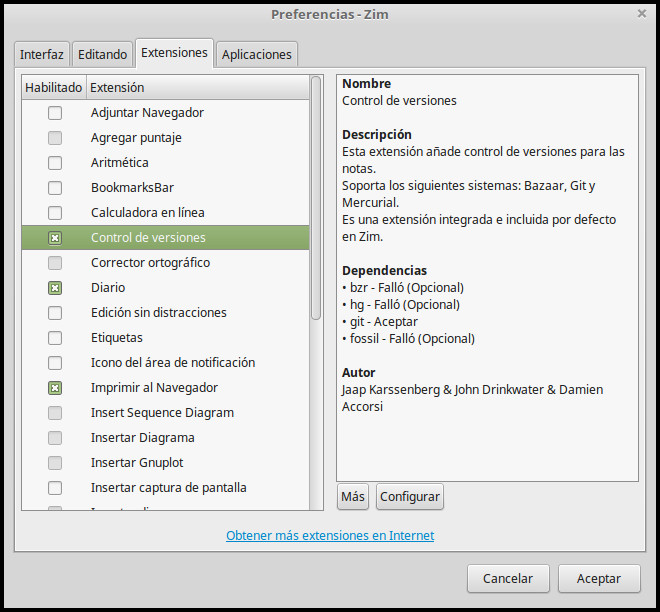Select the Insertar Gnuplot row
This screenshot has height=612, width=660.
pyautogui.click(x=165, y=463)
